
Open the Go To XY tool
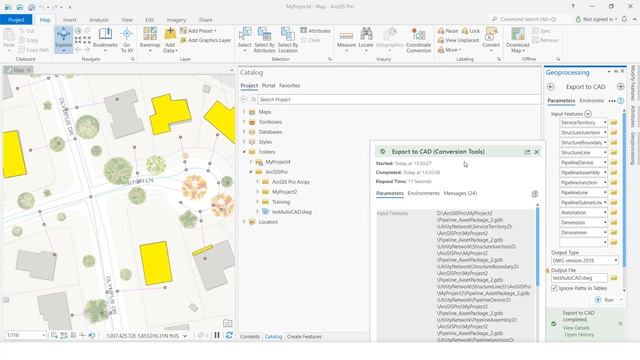(x=127, y=39)
